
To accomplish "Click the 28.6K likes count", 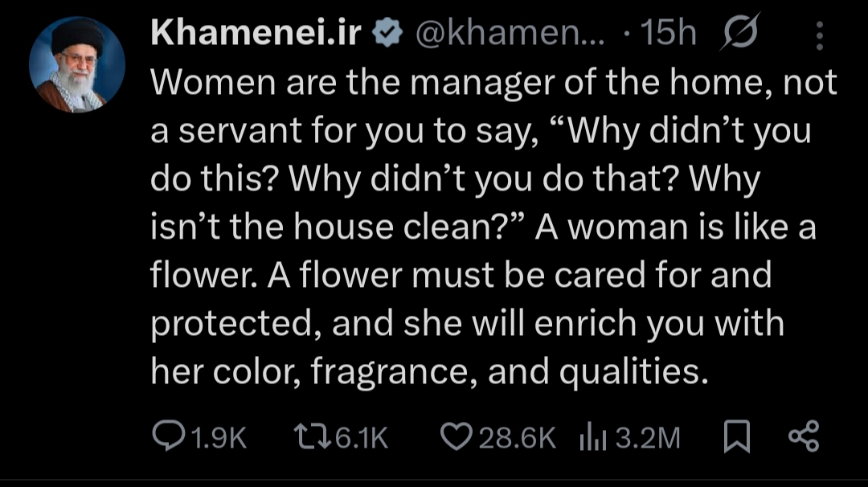I will point(517,437).
